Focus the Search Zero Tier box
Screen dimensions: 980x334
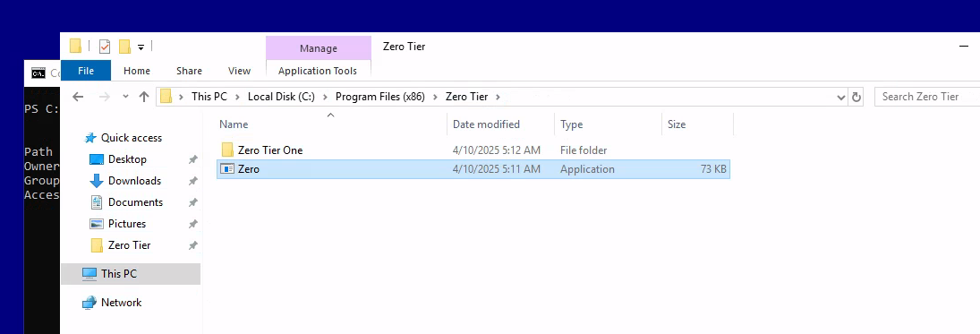pyautogui.click(x=927, y=97)
